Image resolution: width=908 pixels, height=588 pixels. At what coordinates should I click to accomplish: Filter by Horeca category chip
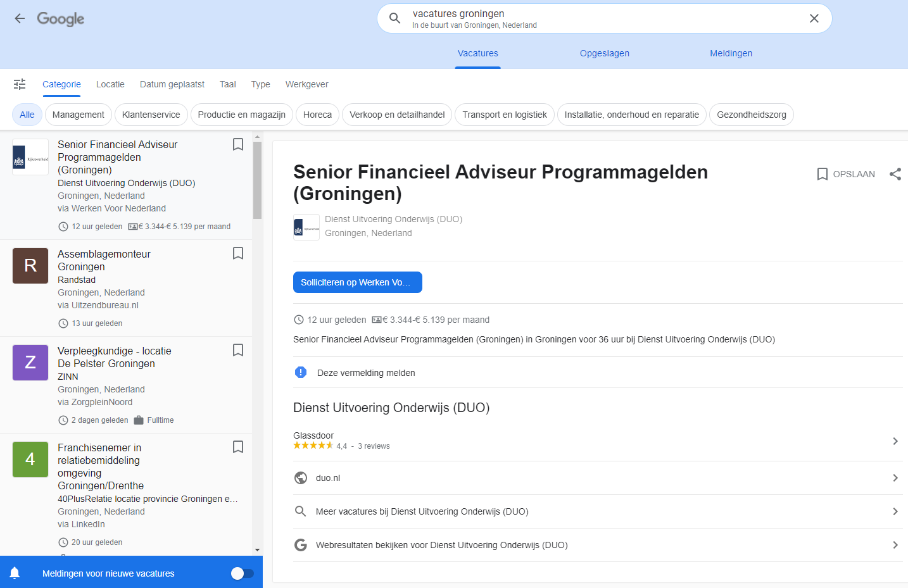tap(318, 115)
